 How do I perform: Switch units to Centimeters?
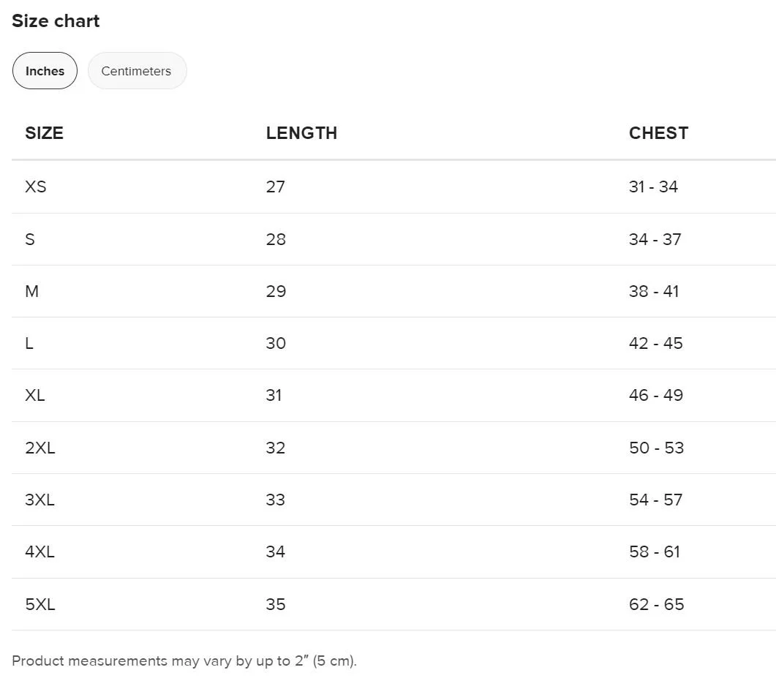click(137, 71)
